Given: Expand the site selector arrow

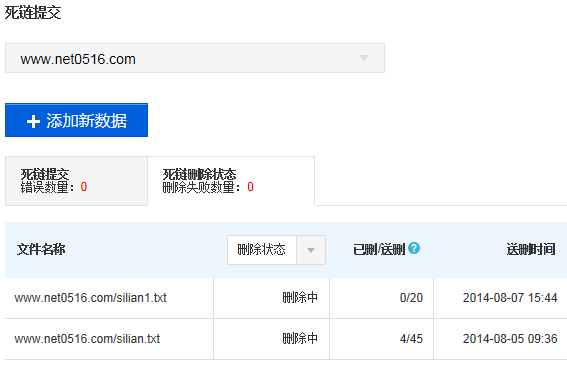Looking at the screenshot, I should pyautogui.click(x=364, y=58).
